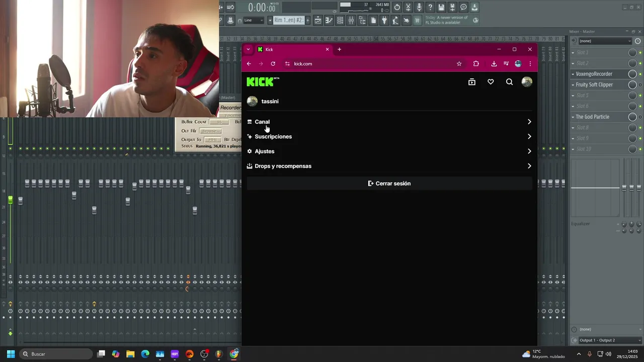Expand Canal with its chevron arrow
This screenshot has width=644, height=362.
point(529,122)
